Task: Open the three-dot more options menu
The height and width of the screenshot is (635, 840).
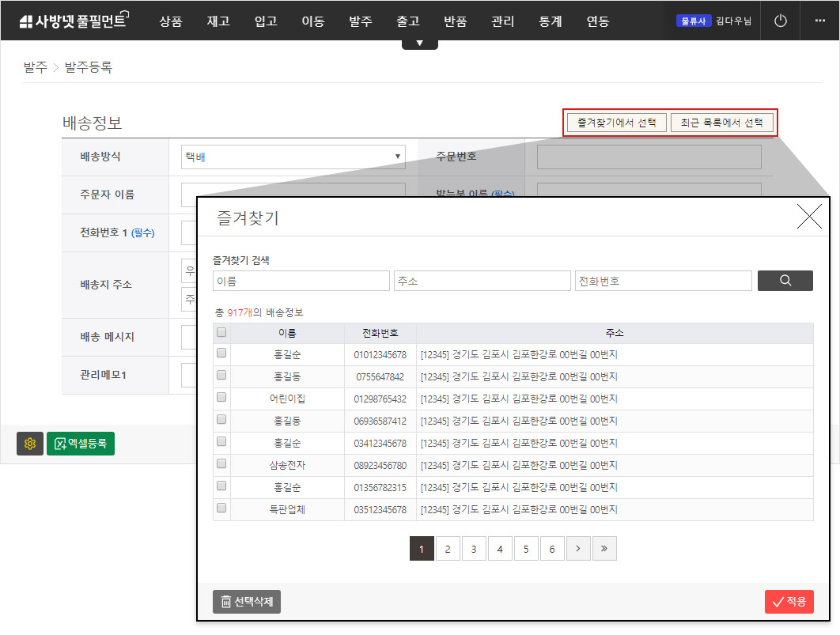Action: (819, 21)
